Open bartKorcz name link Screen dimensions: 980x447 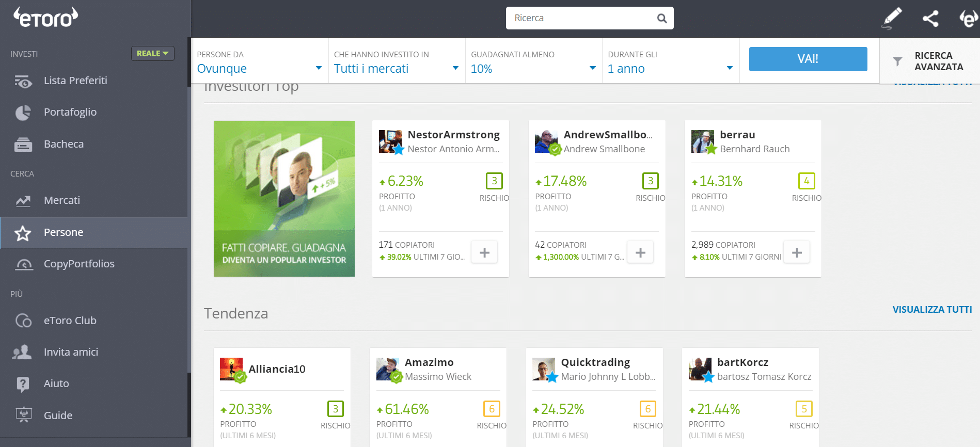742,362
